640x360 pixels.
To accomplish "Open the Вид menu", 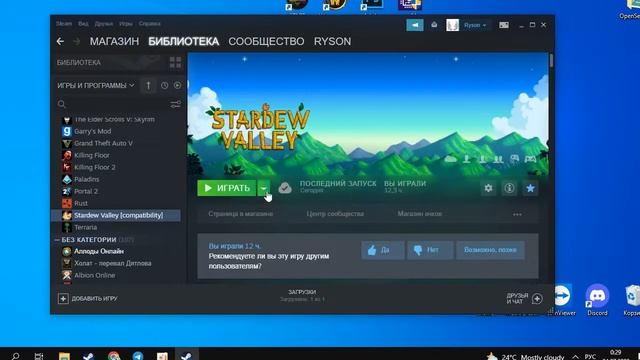I will 83,24.
